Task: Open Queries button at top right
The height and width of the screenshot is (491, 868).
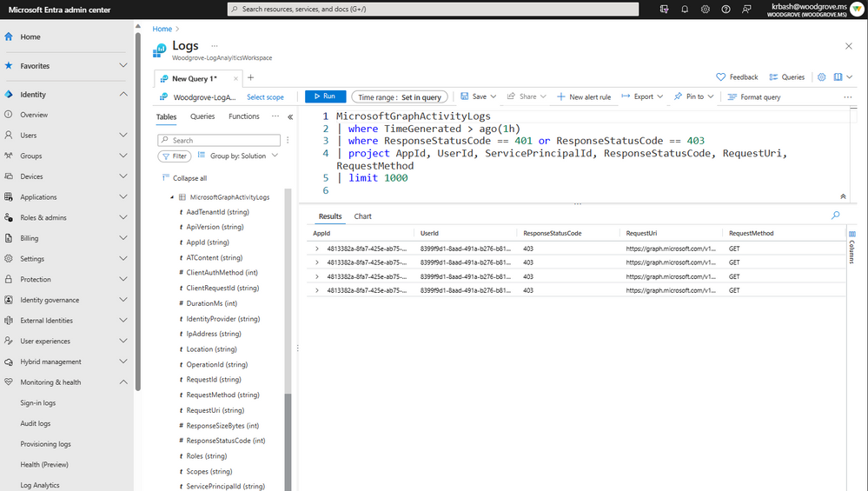Action: (x=786, y=77)
